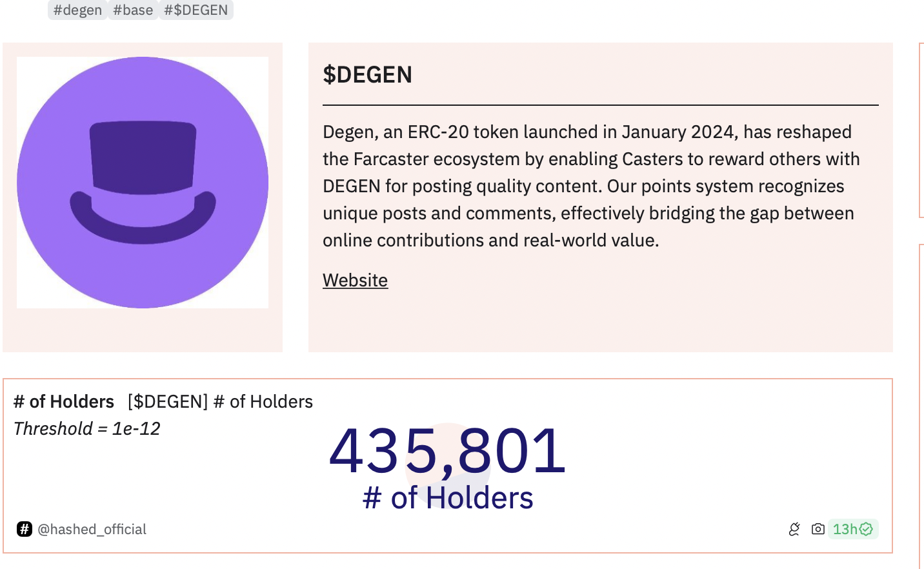Viewport: 924px width, 569px height.
Task: Open the #base tag
Action: 133,10
